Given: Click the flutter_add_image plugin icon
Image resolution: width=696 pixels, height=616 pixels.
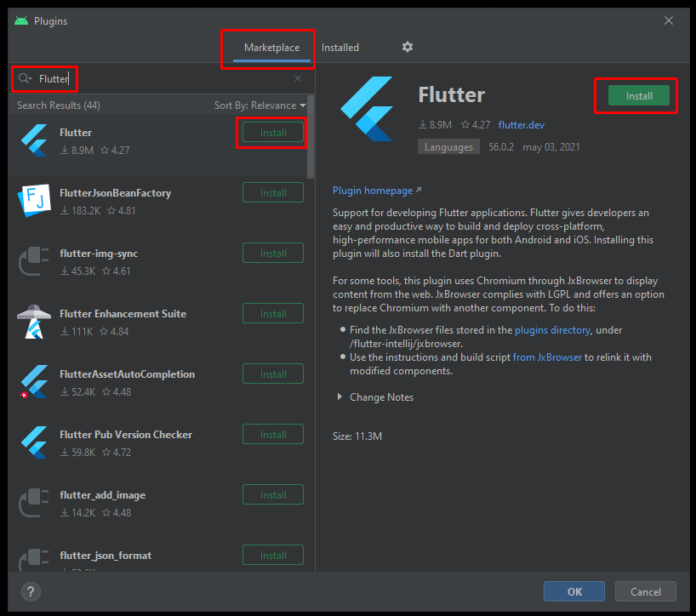Looking at the screenshot, I should click(34, 502).
